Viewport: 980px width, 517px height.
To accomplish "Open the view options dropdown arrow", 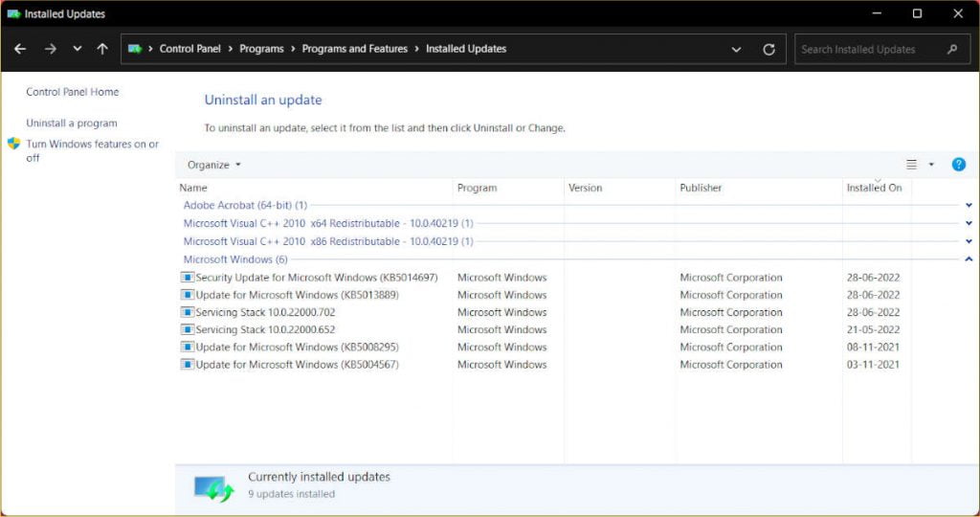I will pyautogui.click(x=931, y=165).
